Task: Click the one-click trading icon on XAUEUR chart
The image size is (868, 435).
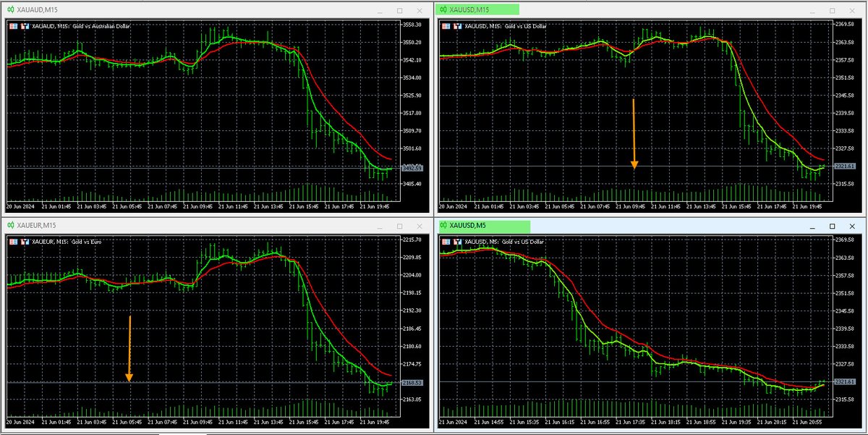Action: pos(12,241)
